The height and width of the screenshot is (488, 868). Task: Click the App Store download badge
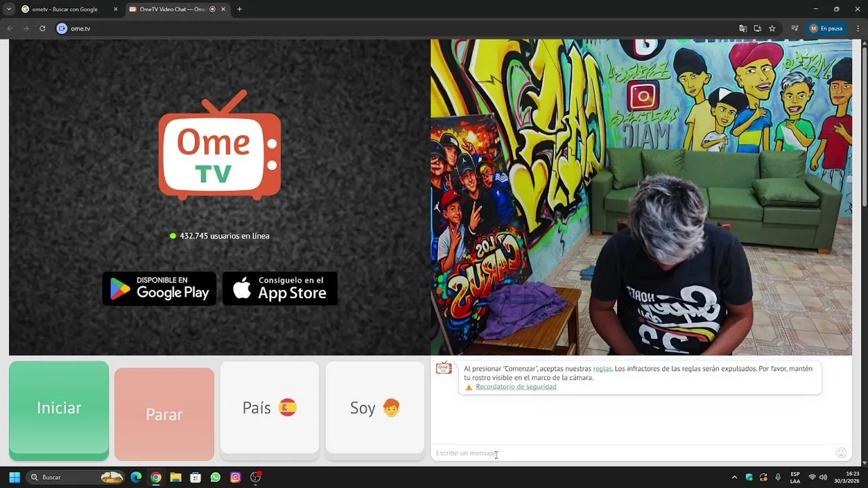click(x=280, y=289)
